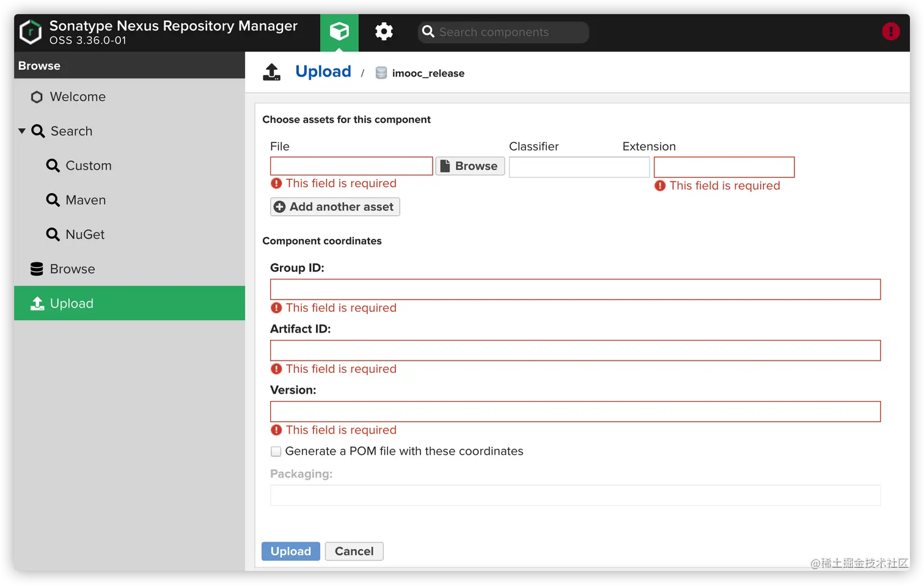
Task: Click the Sonatype Nexus hexagon logo
Action: pos(31,32)
